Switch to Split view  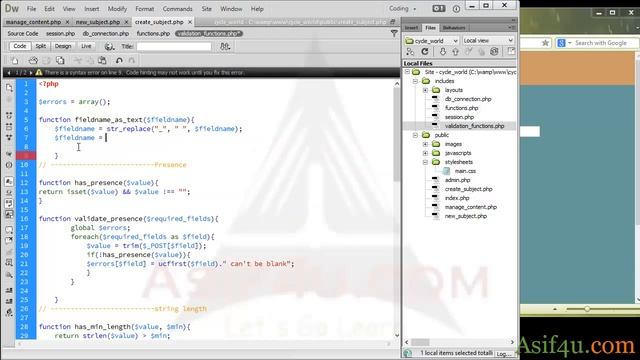[40, 46]
